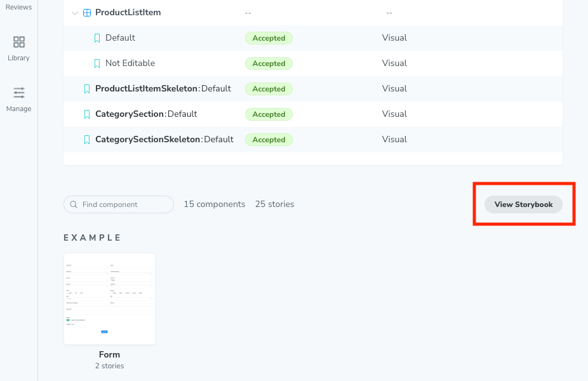This screenshot has width=588, height=381.
Task: Open the Reviews sidebar item
Action: pos(18,7)
